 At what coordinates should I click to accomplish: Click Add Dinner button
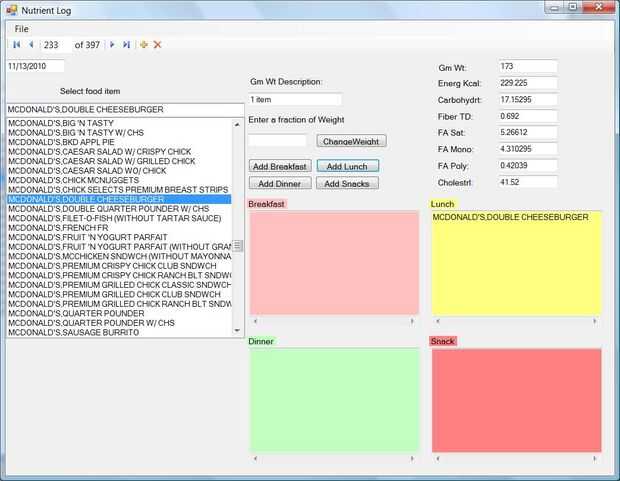(280, 184)
